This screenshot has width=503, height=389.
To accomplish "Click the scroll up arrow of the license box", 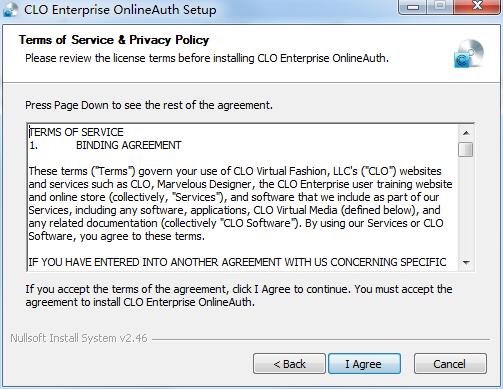I will (x=466, y=133).
